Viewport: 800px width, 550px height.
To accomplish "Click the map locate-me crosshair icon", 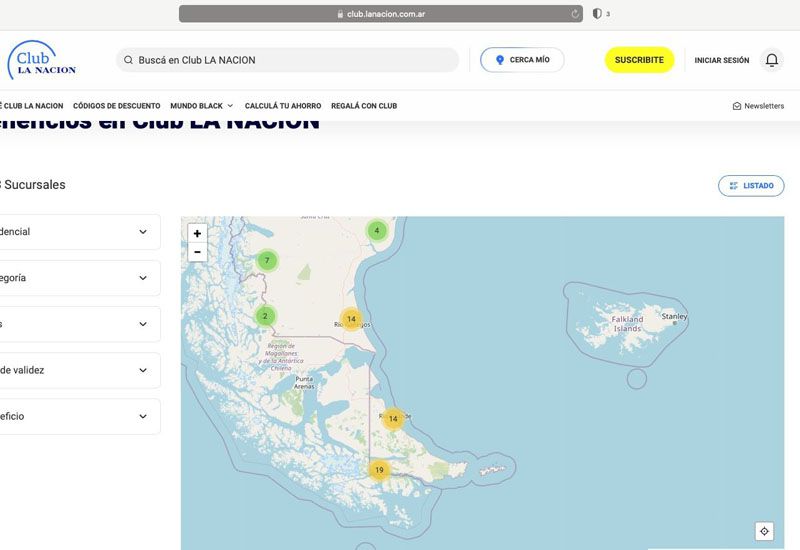I will tap(764, 531).
